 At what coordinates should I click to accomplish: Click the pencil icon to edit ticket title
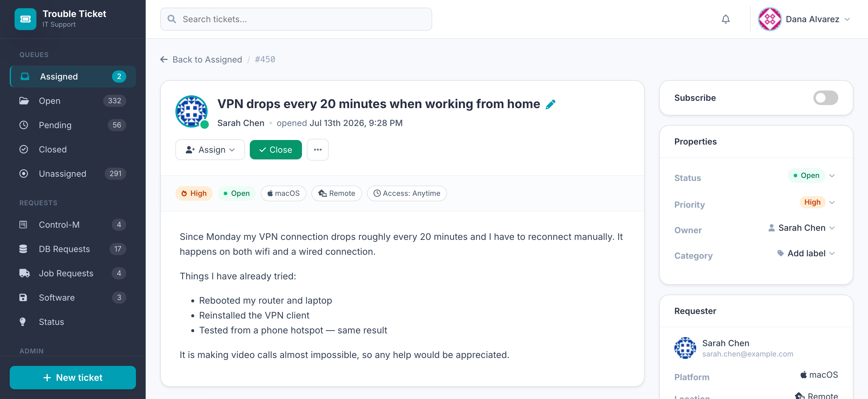pos(550,104)
